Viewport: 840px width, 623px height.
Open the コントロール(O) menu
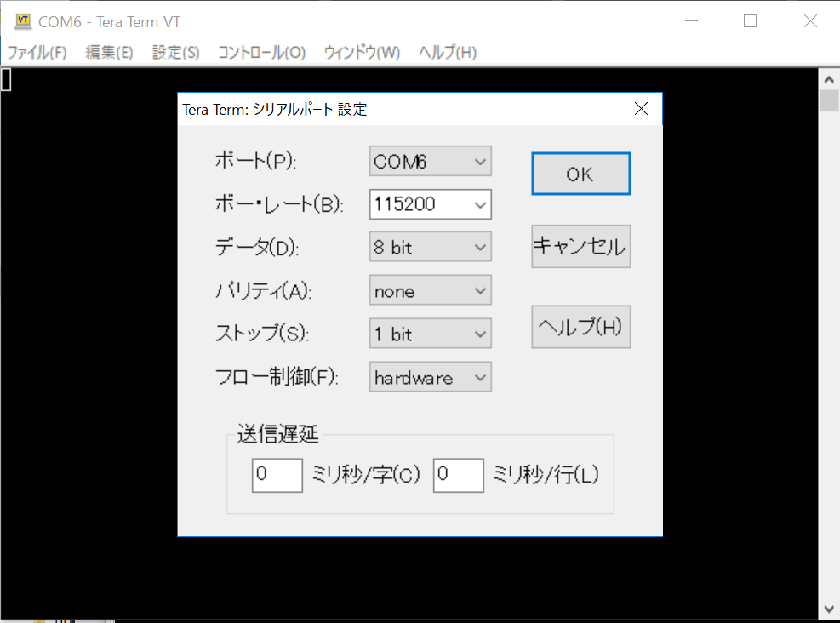pos(261,53)
